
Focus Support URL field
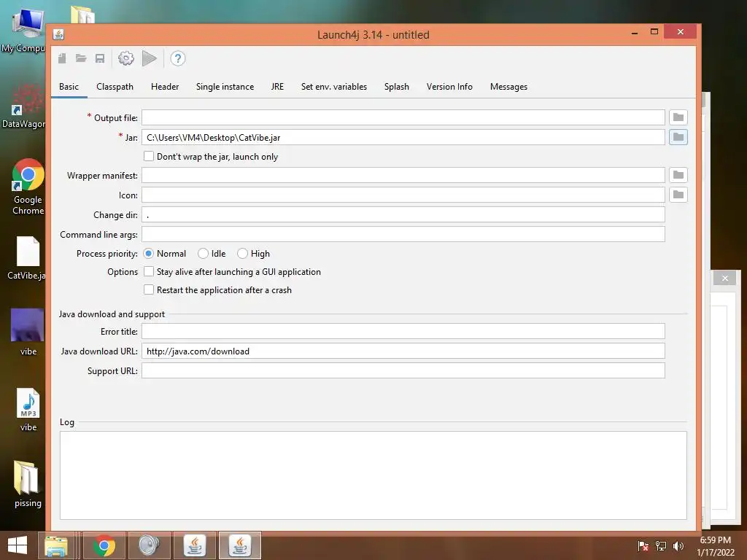point(403,371)
